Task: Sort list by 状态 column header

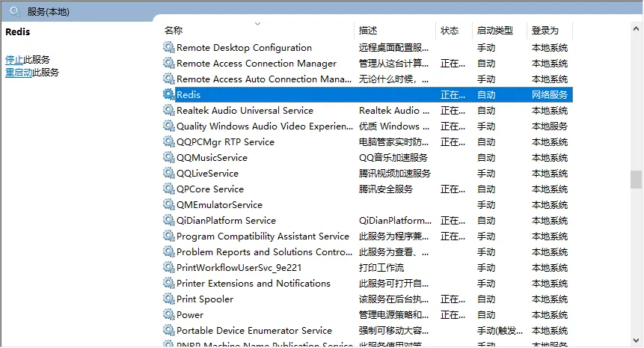Action: click(450, 31)
